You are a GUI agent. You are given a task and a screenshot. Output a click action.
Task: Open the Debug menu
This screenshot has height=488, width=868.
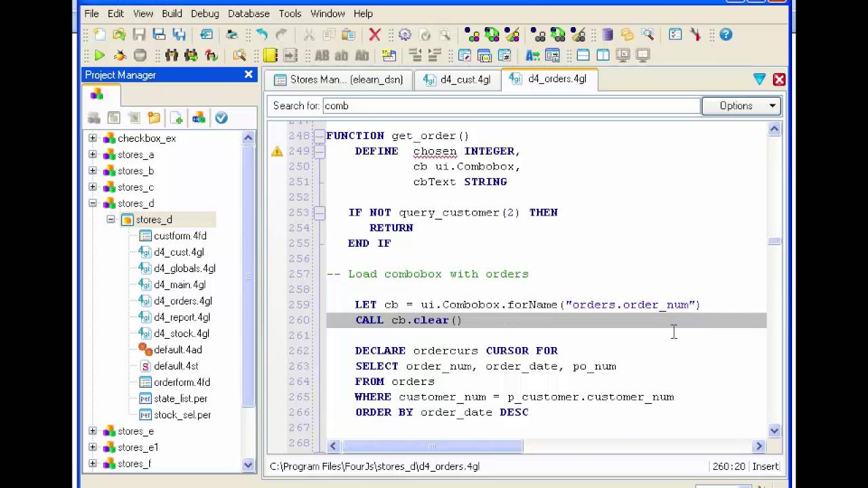pos(205,14)
